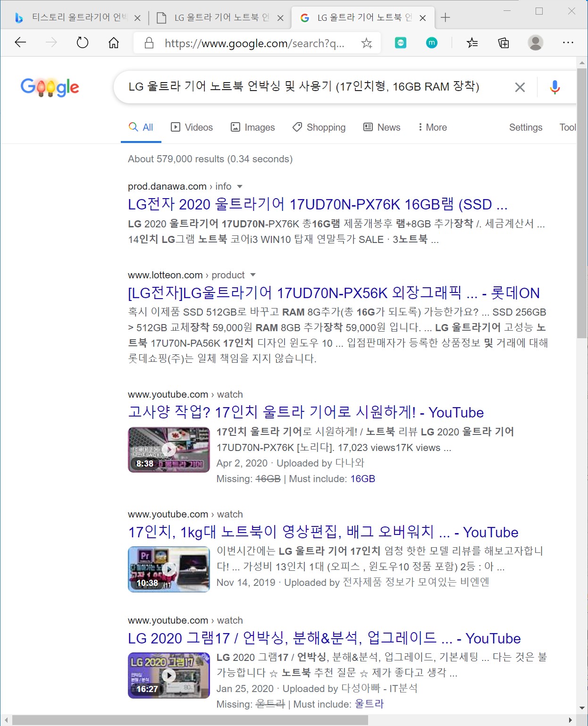Open the green ONE extension icon
The image size is (588, 726).
pyautogui.click(x=401, y=43)
